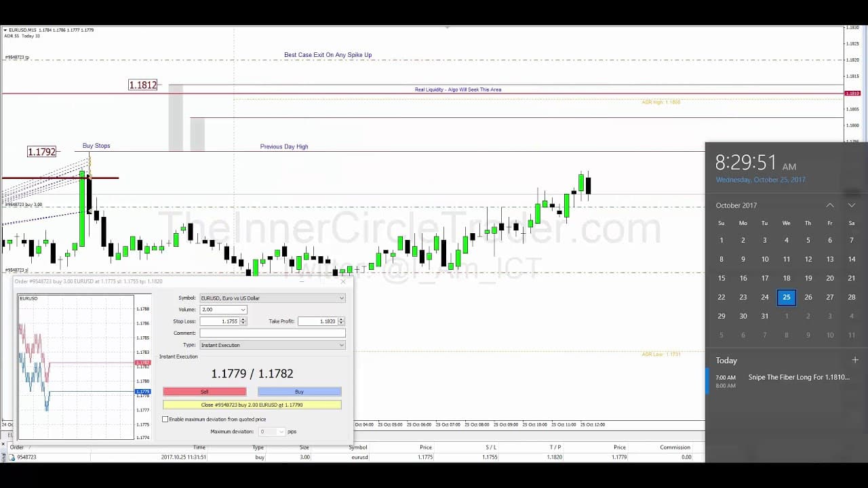Click the red Sell button

[x=205, y=392]
